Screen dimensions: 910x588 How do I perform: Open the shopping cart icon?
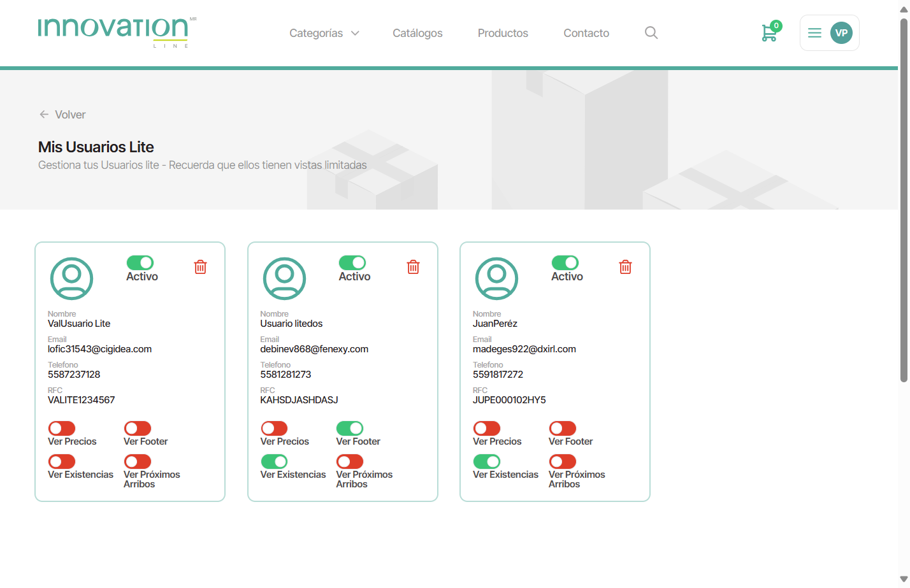tap(769, 32)
